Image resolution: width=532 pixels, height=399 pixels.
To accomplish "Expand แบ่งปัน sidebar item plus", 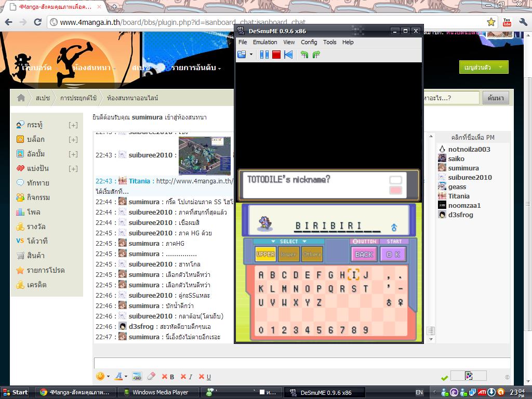I will click(x=73, y=169).
